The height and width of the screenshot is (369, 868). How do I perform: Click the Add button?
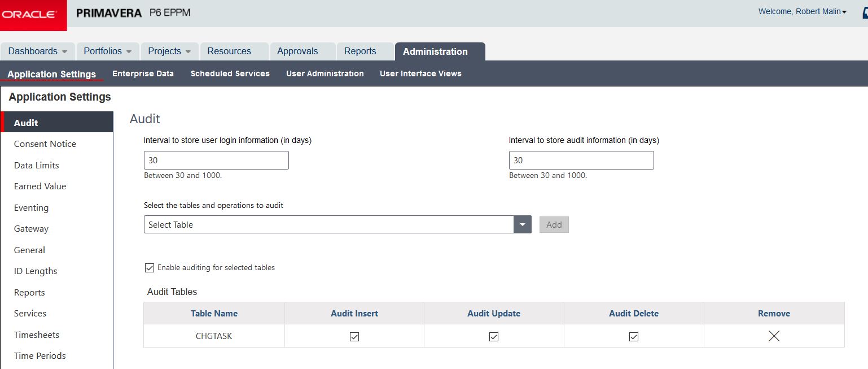click(x=554, y=224)
